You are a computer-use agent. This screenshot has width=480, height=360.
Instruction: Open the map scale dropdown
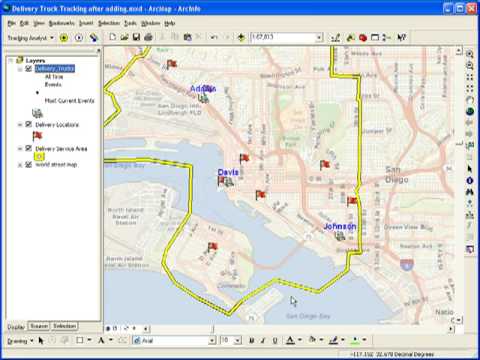(319, 37)
